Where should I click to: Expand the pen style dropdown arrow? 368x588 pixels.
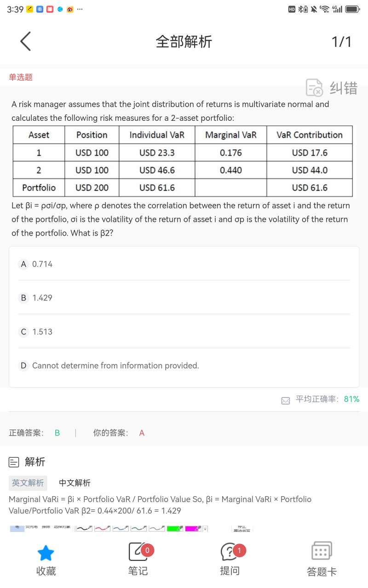(206, 529)
